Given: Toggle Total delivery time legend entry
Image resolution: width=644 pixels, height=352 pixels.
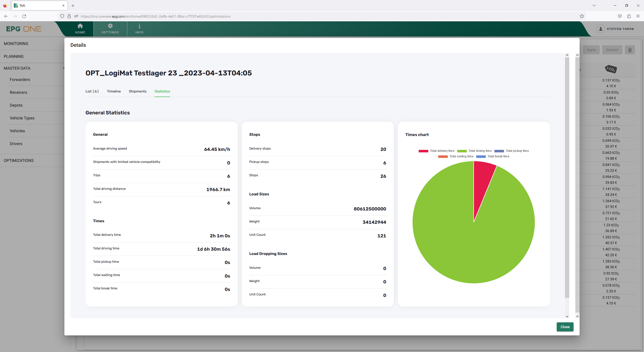Looking at the screenshot, I should click(x=437, y=151).
